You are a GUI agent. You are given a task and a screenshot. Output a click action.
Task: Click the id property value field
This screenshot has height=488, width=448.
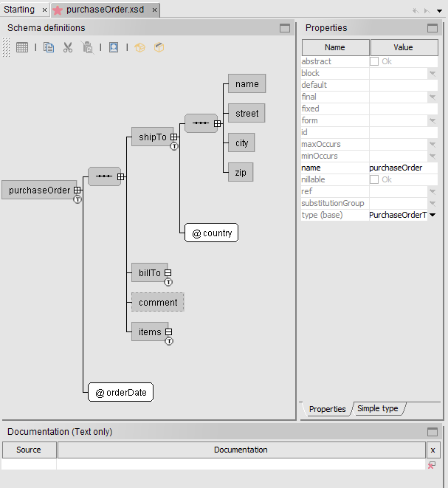pos(403,132)
